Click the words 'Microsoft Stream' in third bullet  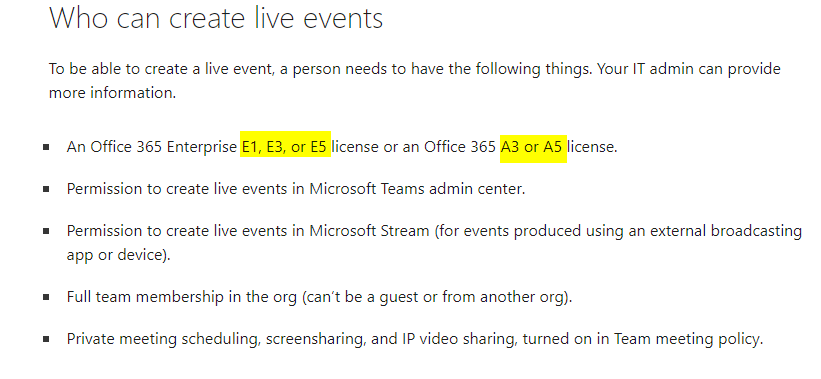(370, 231)
